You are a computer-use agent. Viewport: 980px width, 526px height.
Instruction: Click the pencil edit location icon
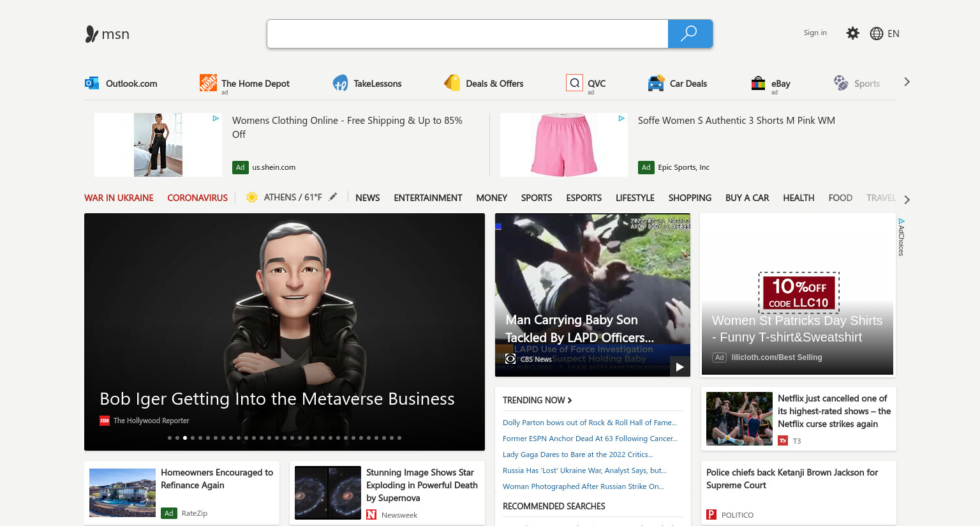(x=332, y=197)
